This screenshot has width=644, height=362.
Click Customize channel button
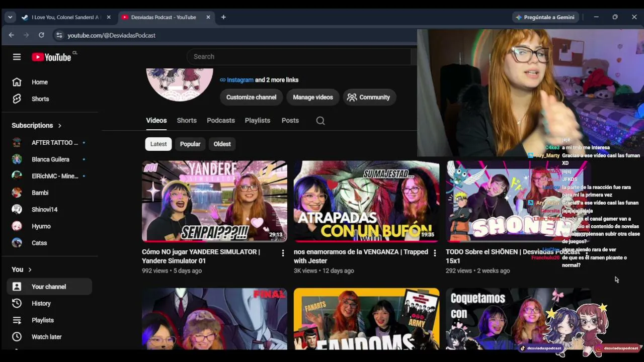251,97
